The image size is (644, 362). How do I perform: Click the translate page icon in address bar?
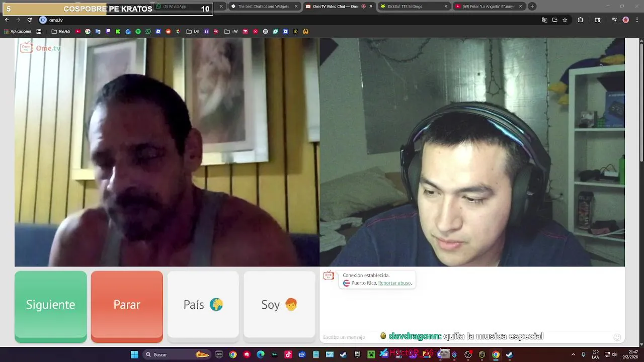544,20
